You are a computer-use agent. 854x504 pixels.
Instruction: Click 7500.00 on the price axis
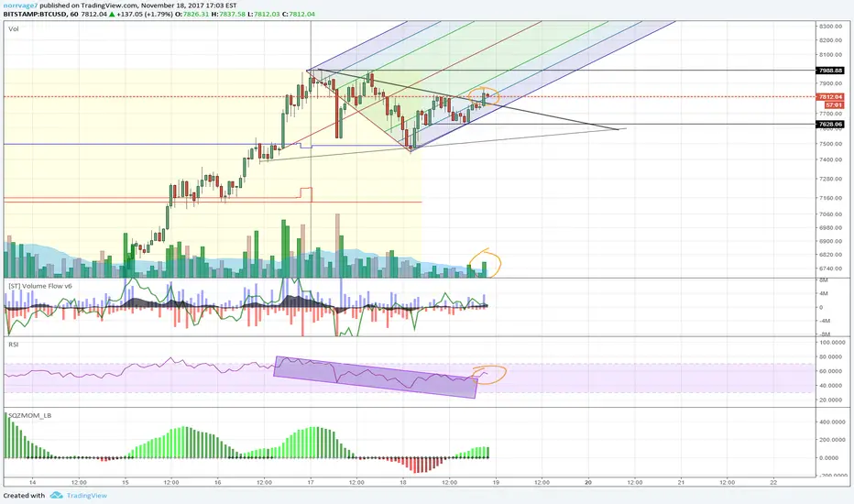[830, 144]
